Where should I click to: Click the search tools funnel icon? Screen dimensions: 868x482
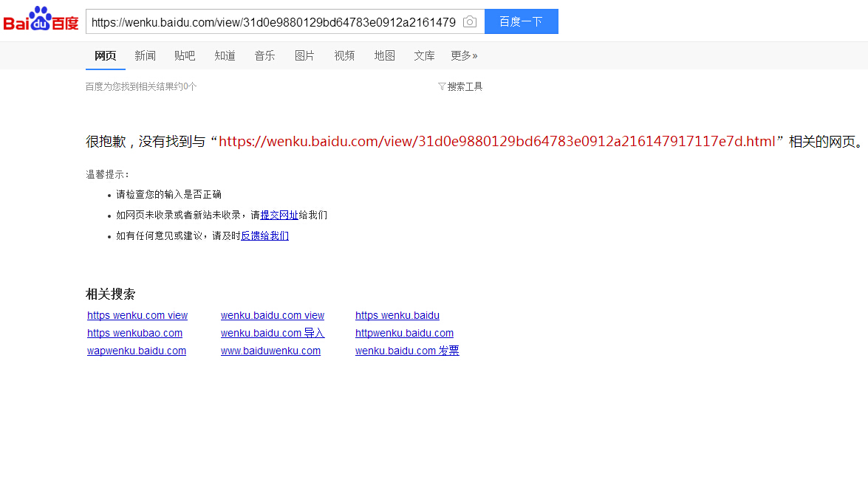[x=441, y=86]
